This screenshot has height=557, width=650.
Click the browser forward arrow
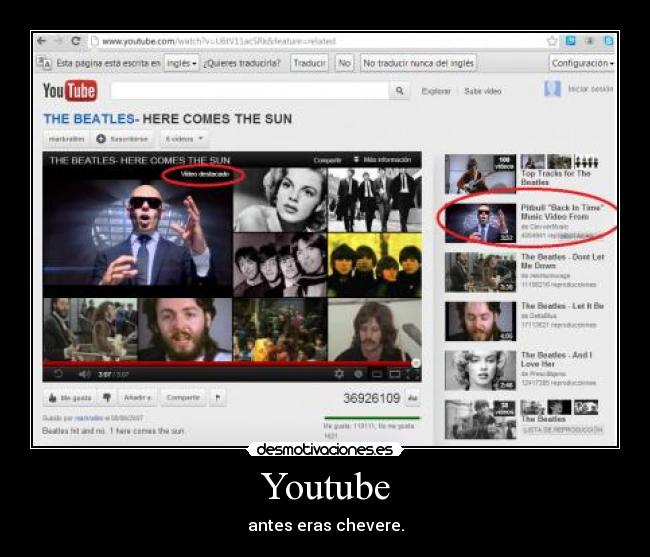[x=58, y=41]
